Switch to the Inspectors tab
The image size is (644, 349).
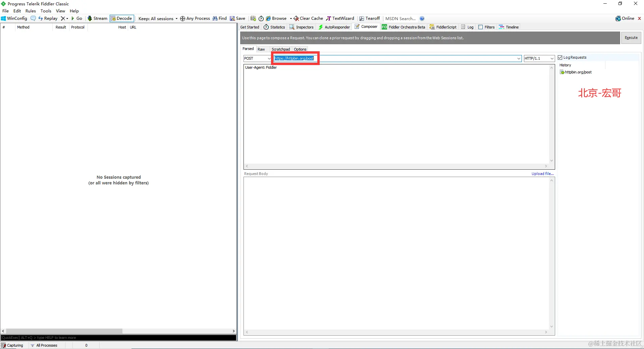[x=302, y=27]
